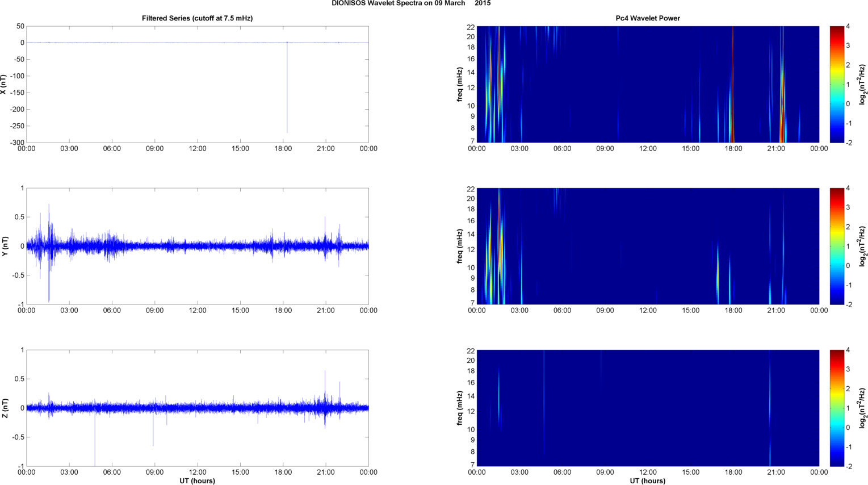
Task: Click the 15:00 tick under the bottom spectrogram
Action: click(x=691, y=473)
